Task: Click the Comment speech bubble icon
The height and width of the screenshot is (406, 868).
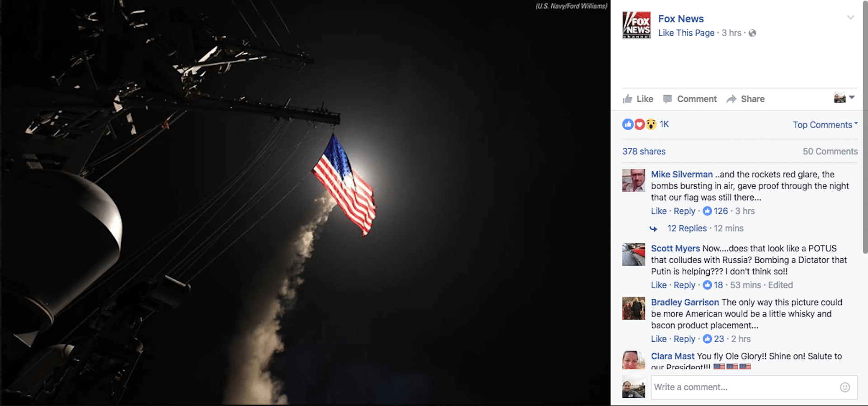Action: tap(667, 99)
